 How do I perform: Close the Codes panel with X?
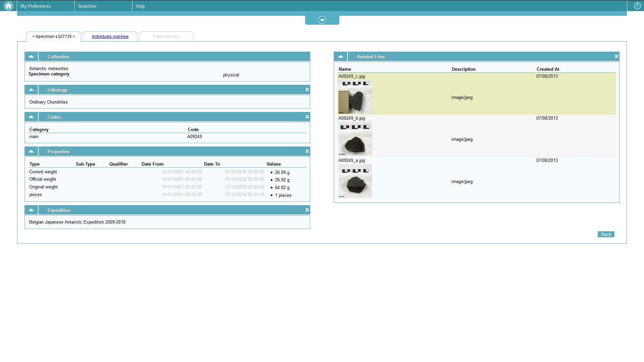tap(307, 117)
